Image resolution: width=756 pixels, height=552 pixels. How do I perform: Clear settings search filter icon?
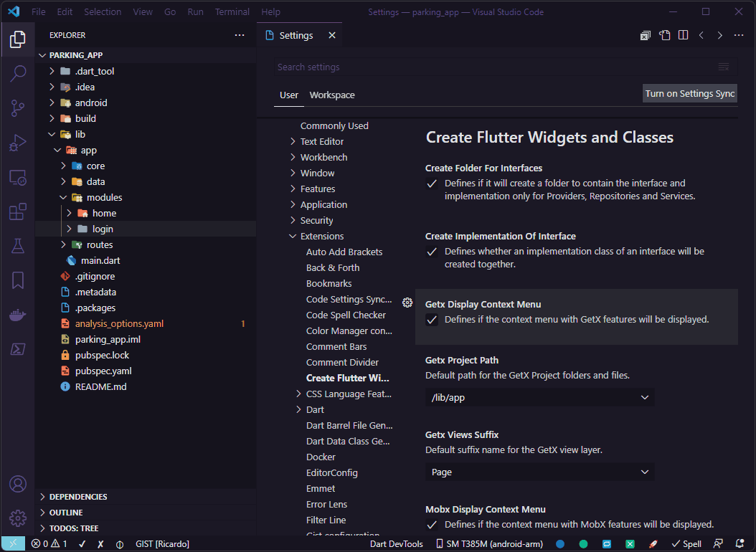(x=724, y=67)
